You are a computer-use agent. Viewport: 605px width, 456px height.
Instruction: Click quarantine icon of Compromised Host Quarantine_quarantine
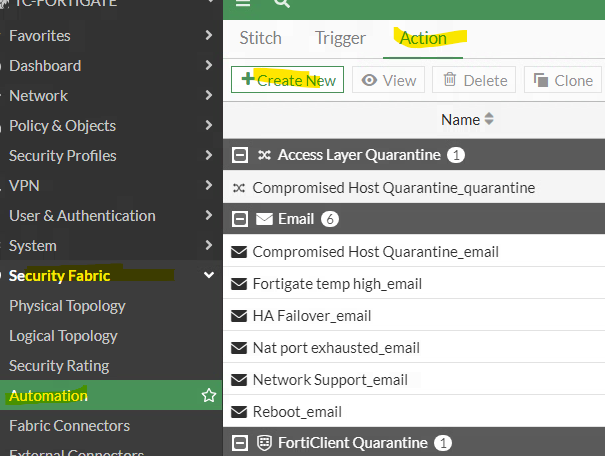[x=239, y=188]
